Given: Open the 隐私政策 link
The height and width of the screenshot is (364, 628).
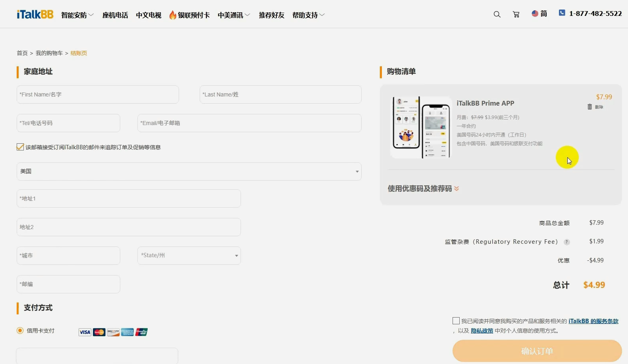Looking at the screenshot, I should click(482, 331).
